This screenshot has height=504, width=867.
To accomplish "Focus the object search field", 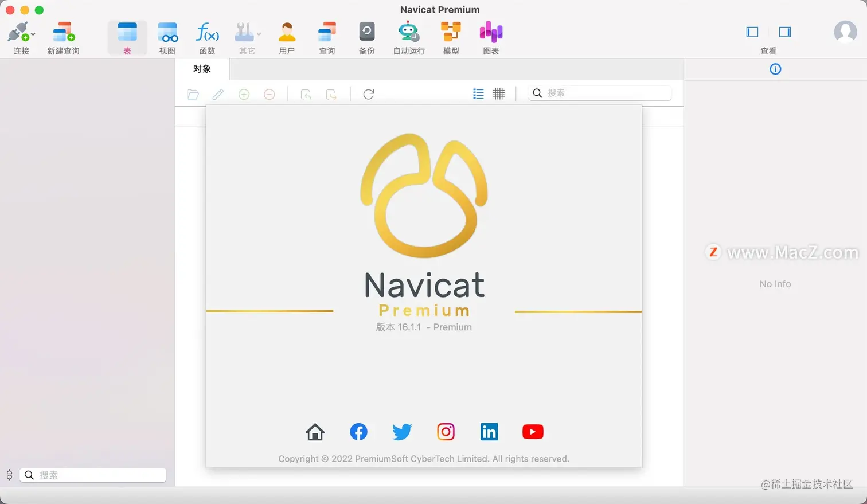I will click(600, 93).
